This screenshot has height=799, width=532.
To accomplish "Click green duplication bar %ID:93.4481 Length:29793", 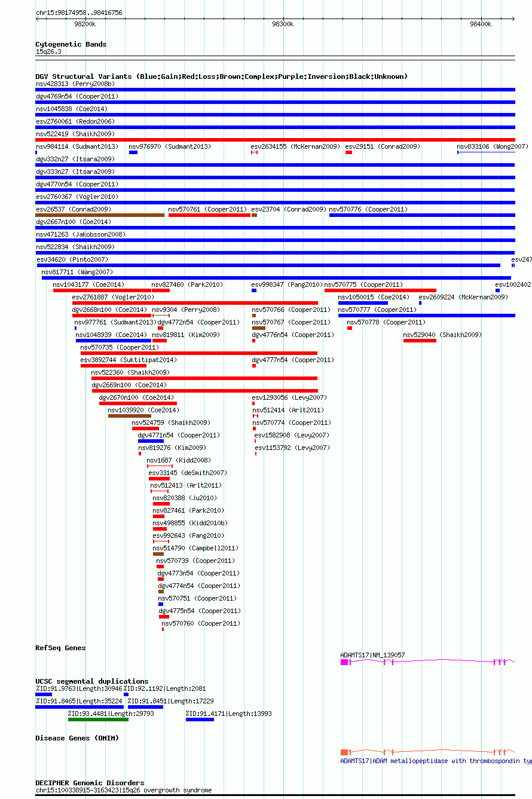I will pos(98,720).
